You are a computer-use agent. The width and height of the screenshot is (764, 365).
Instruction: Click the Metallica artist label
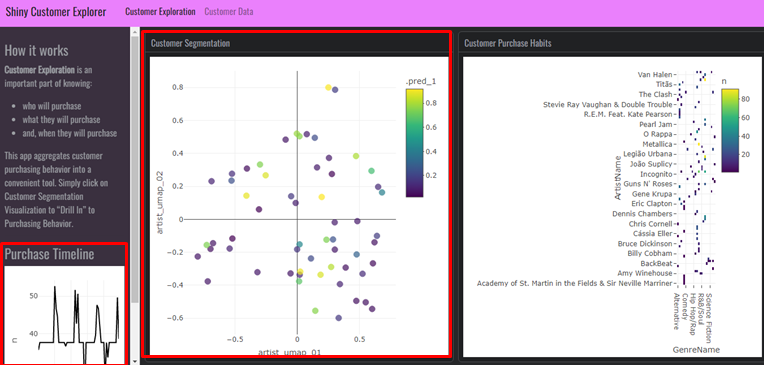coord(657,144)
